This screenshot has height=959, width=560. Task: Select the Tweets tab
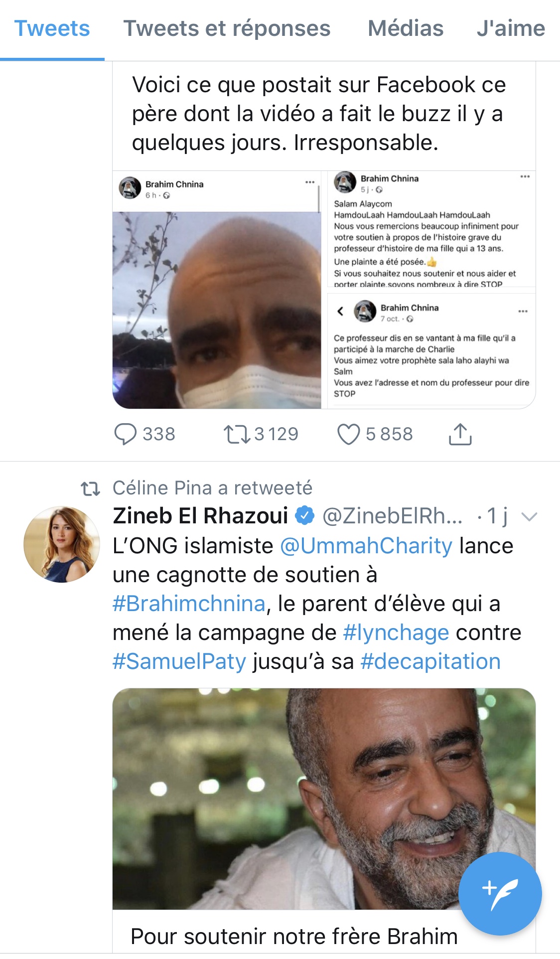click(52, 29)
